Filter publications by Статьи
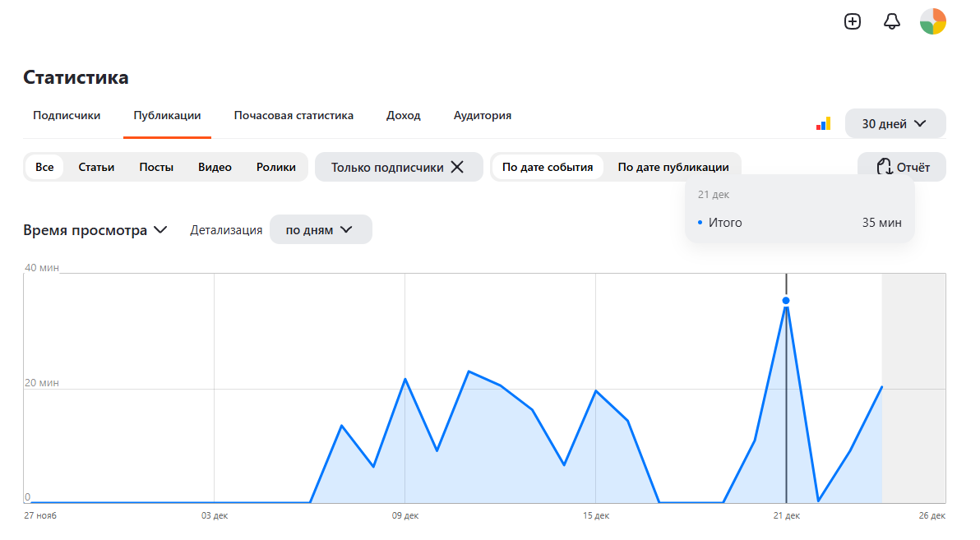The width and height of the screenshot is (980, 540). click(96, 167)
